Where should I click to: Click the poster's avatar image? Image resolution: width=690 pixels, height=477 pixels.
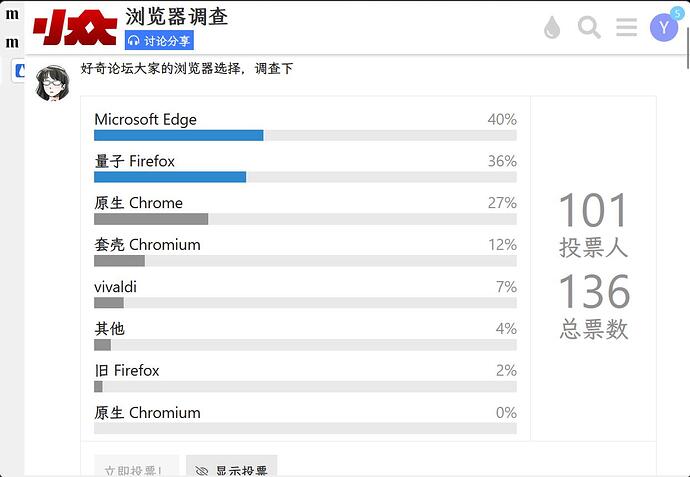point(51,83)
